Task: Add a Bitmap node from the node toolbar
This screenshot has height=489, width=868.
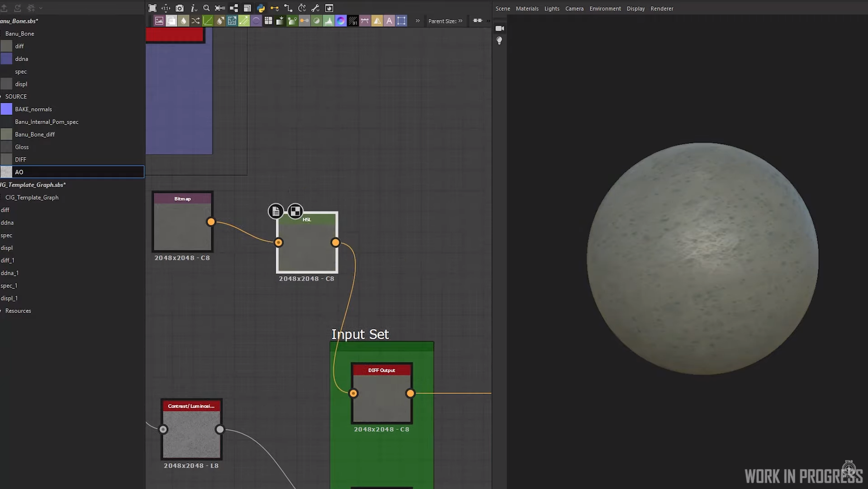Action: pos(159,21)
